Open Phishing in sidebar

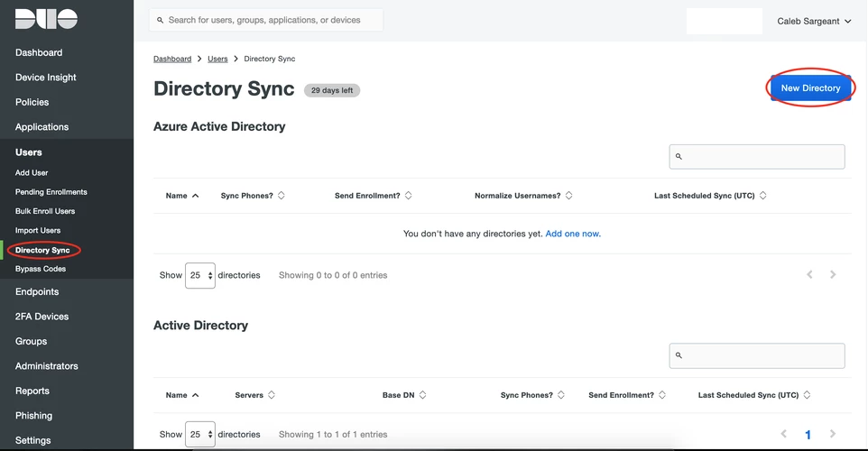pos(33,416)
